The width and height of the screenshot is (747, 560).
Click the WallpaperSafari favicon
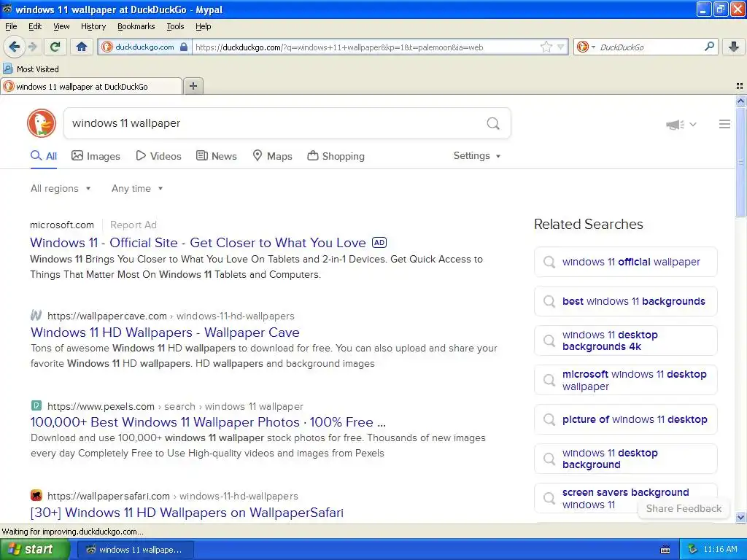coord(36,495)
